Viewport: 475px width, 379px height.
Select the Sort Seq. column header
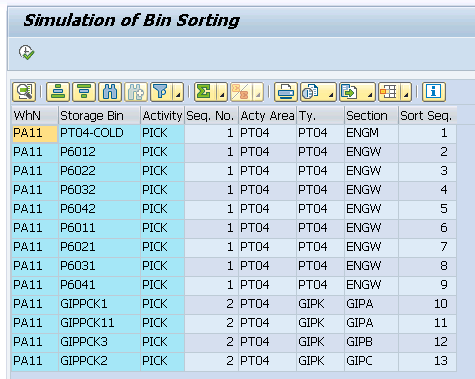pyautogui.click(x=427, y=116)
